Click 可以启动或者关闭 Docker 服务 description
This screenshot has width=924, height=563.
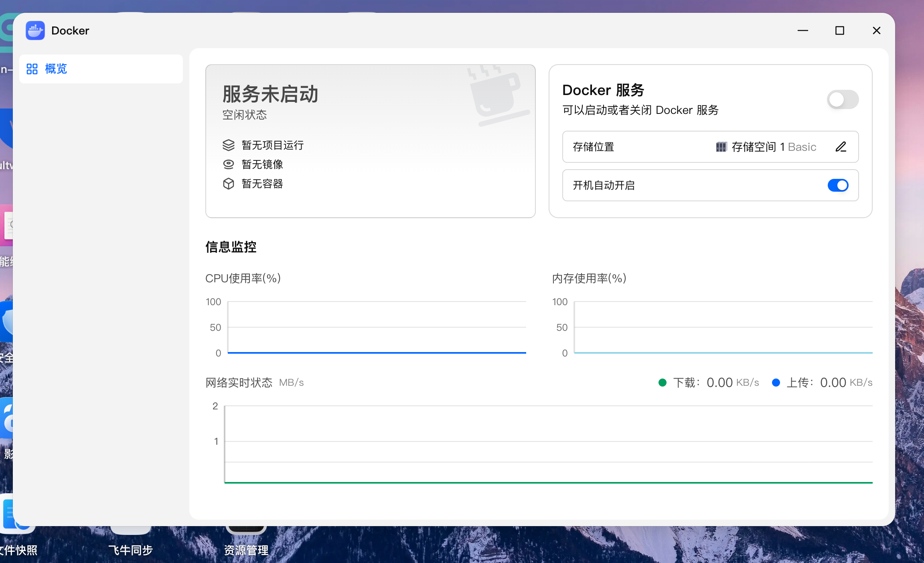point(640,110)
